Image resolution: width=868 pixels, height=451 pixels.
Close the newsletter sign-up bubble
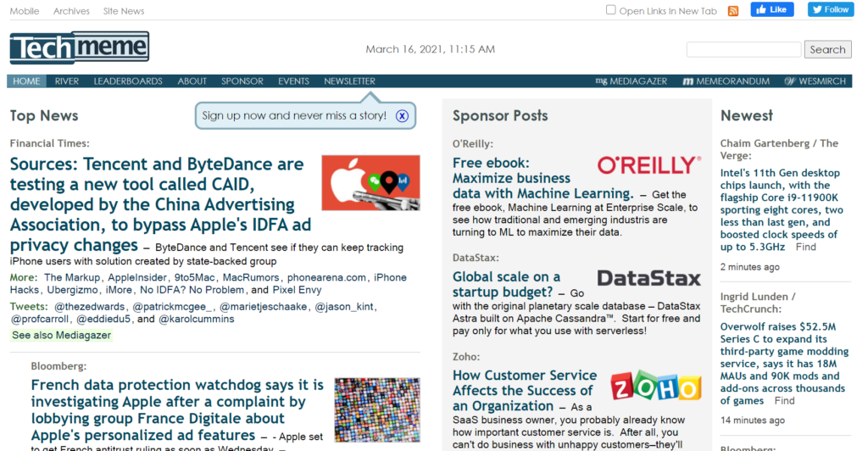point(402,115)
